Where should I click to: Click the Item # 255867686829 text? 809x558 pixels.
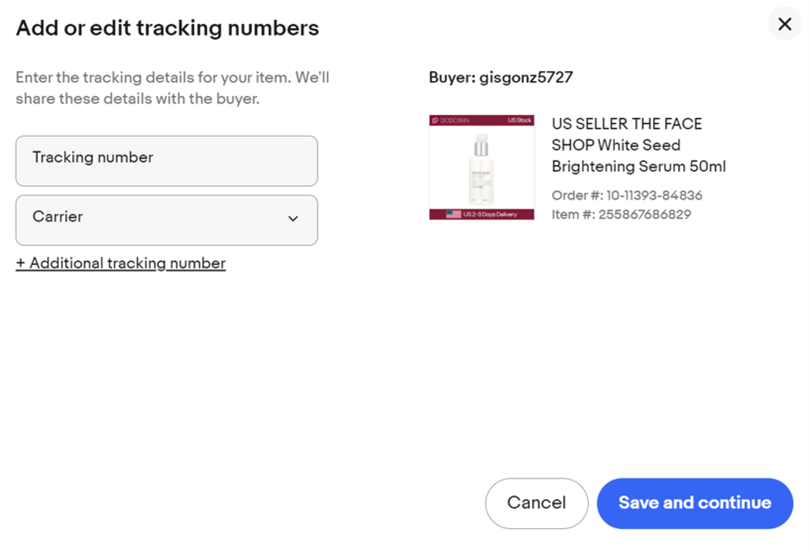621,215
